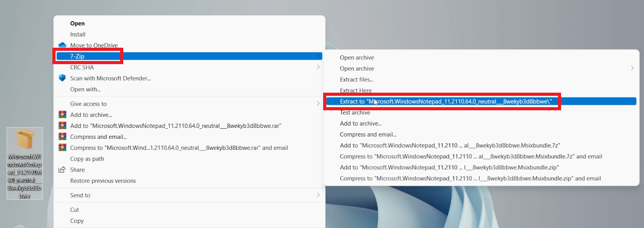The image size is (644, 228).
Task: Select Compress to Msixbundle.7z and email
Action: pyautogui.click(x=471, y=156)
